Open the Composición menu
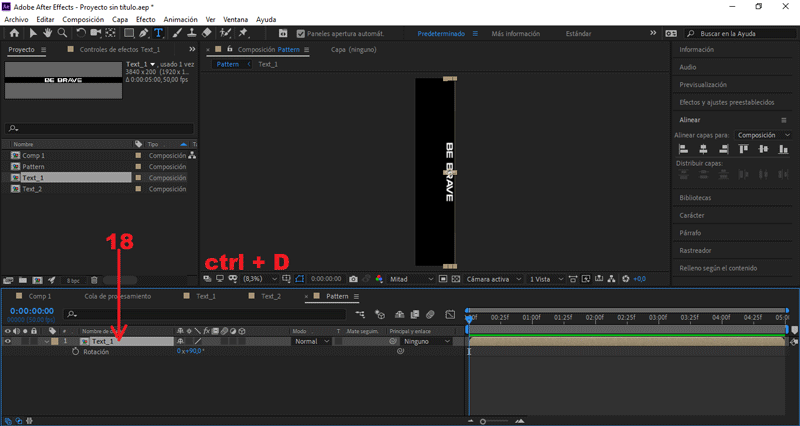Image resolution: width=800 pixels, height=426 pixels. pyautogui.click(x=83, y=19)
